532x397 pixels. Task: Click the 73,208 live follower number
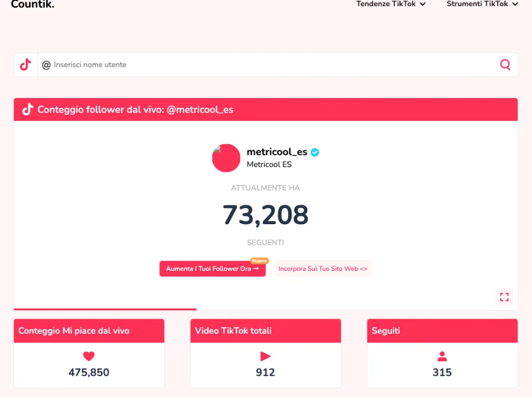265,215
